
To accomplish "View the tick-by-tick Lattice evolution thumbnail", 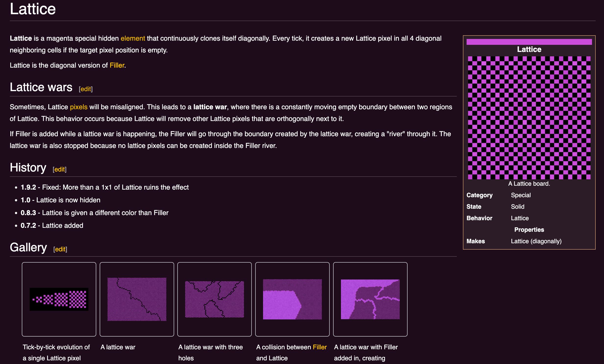I will coord(59,299).
